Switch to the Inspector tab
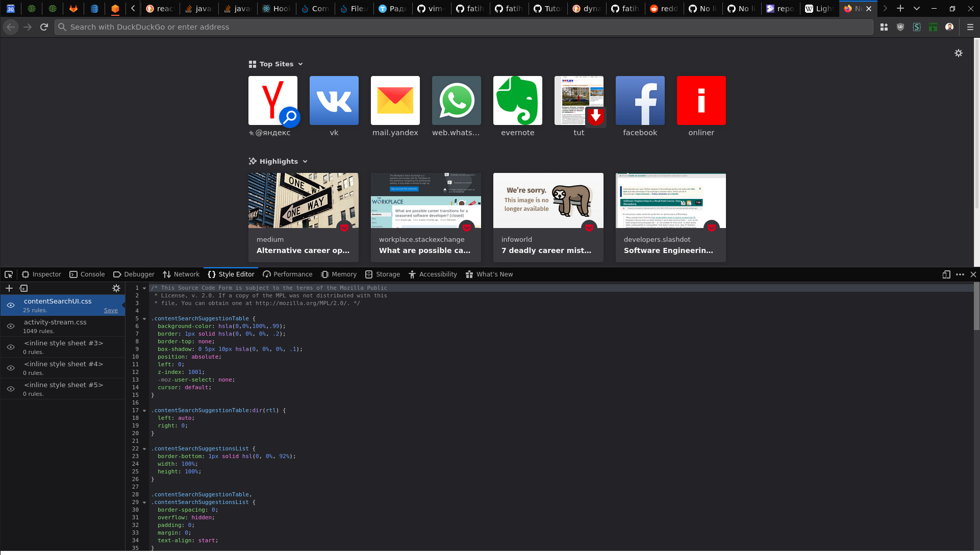 click(x=41, y=274)
